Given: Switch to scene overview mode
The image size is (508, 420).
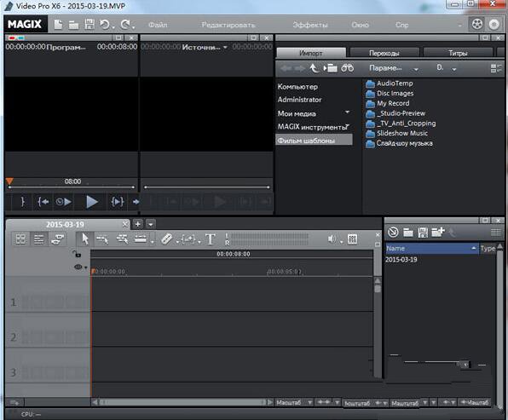Looking at the screenshot, I should [x=20, y=239].
